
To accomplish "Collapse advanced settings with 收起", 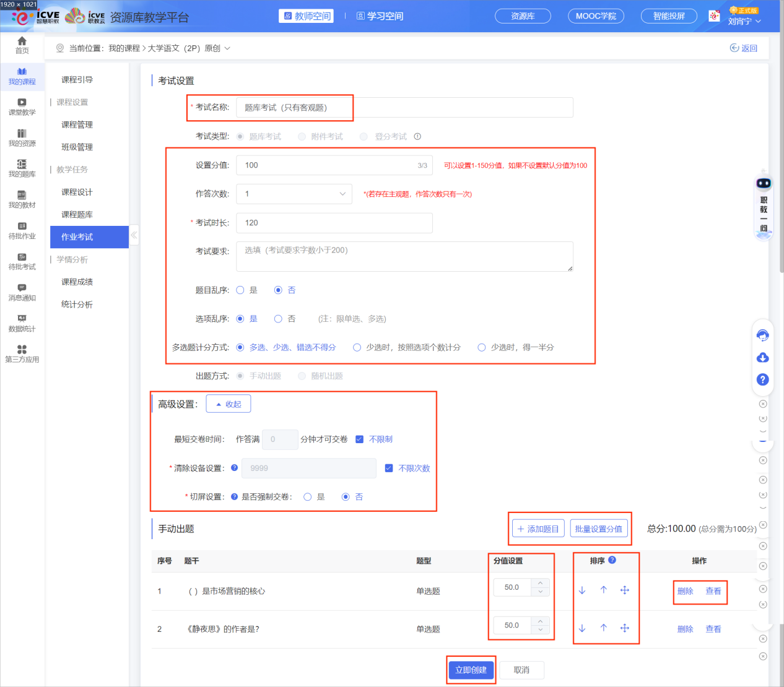I will [x=229, y=404].
